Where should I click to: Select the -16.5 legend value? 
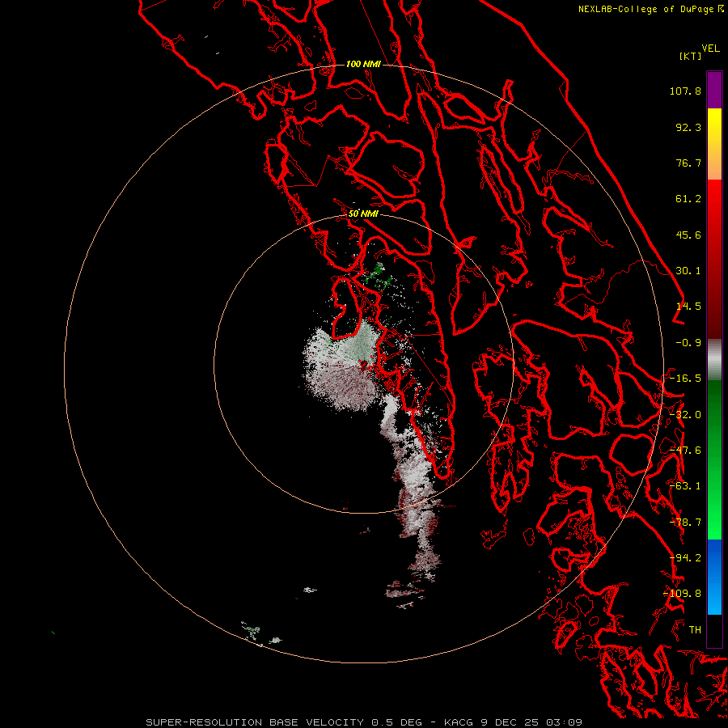(685, 379)
